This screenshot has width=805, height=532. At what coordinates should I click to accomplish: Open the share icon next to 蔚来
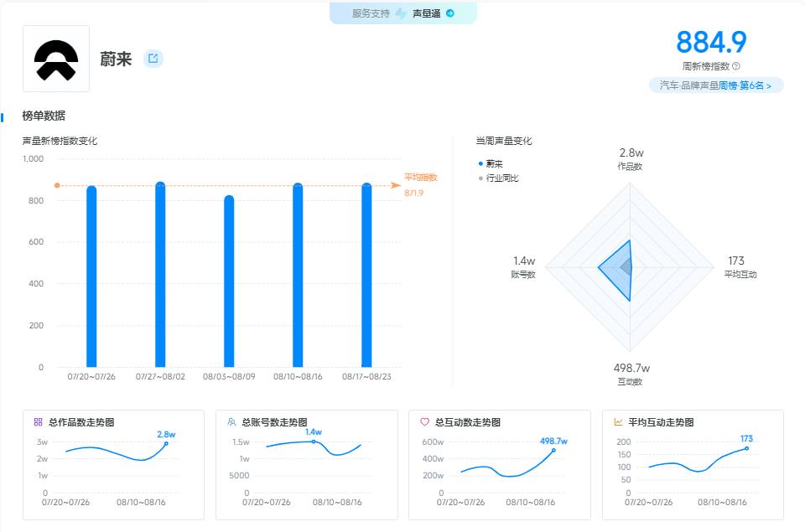[x=152, y=59]
